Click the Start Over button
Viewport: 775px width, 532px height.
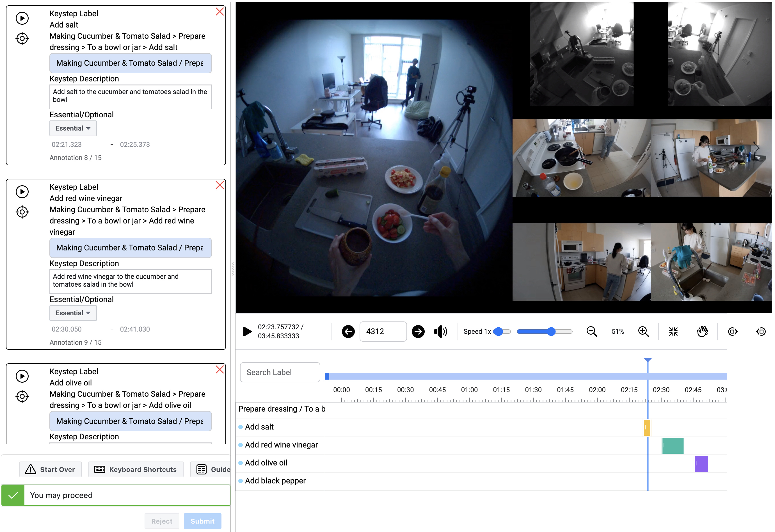click(x=50, y=469)
